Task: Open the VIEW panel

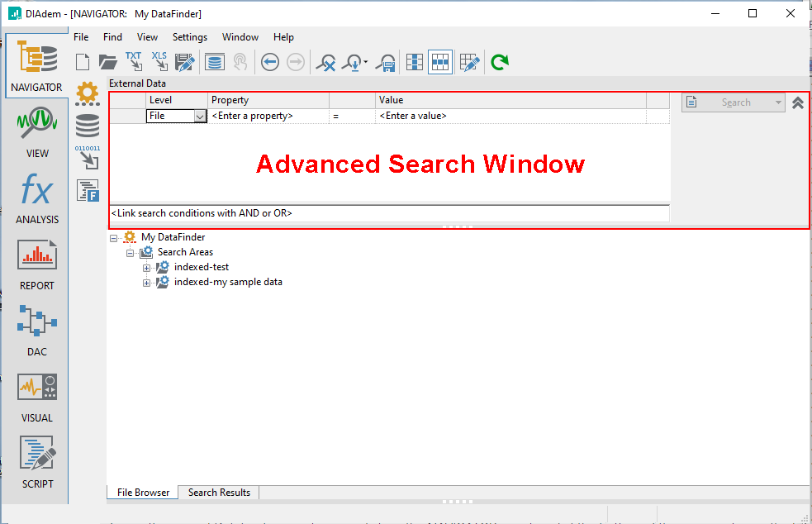Action: point(37,132)
